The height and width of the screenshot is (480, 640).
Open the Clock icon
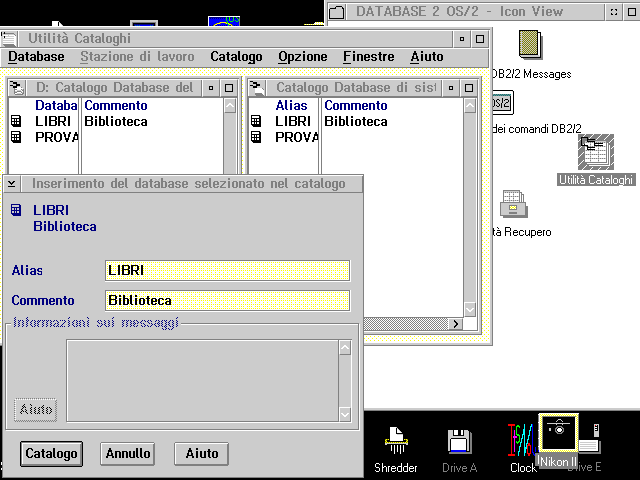522,440
